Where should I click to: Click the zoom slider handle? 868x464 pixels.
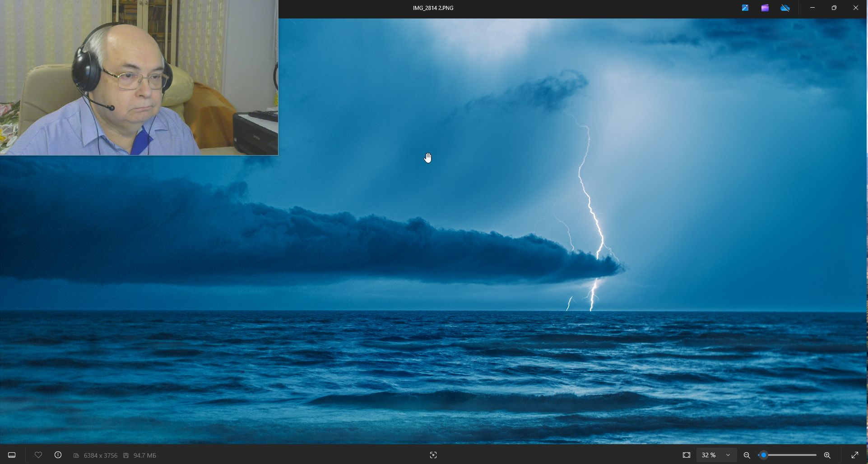764,455
